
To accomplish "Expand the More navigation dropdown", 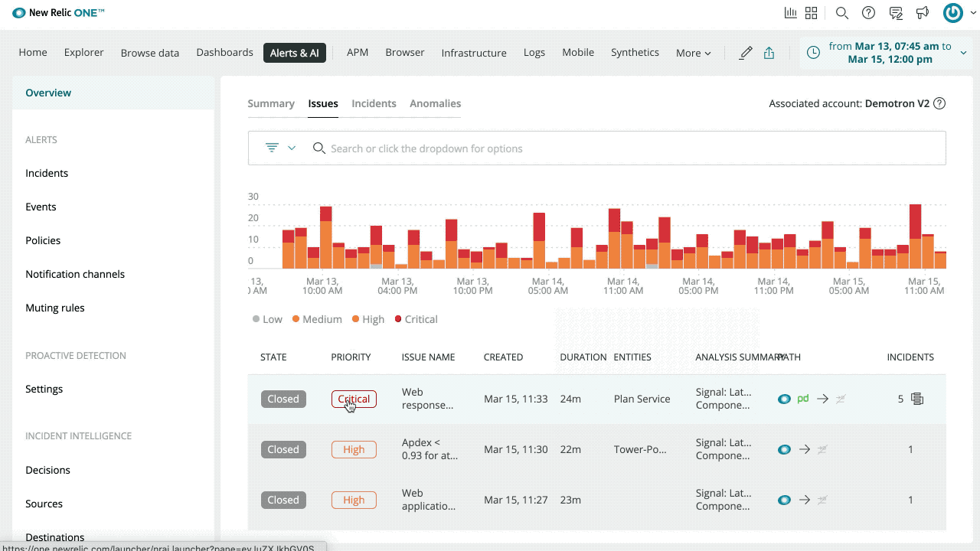I will pos(693,53).
